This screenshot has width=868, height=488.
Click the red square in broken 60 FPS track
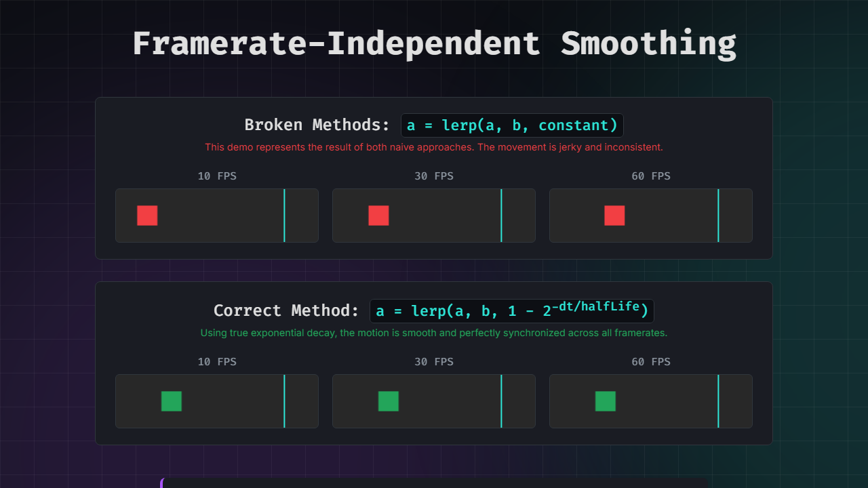614,216
